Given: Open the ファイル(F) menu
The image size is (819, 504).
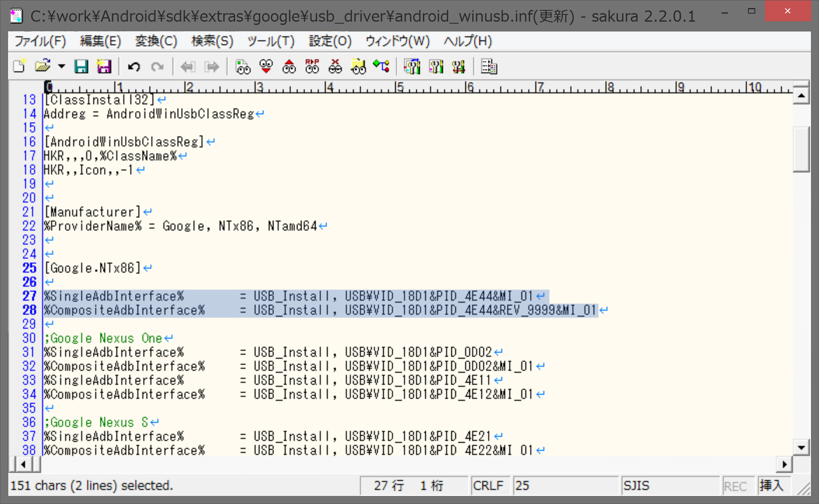Looking at the screenshot, I should pos(40,41).
